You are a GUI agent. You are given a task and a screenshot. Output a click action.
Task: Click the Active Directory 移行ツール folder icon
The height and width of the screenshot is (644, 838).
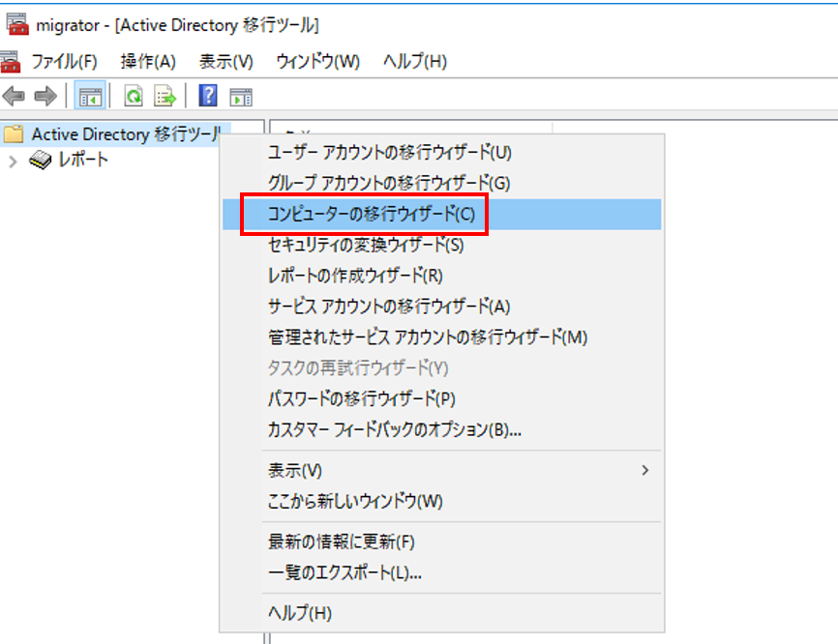point(14,134)
